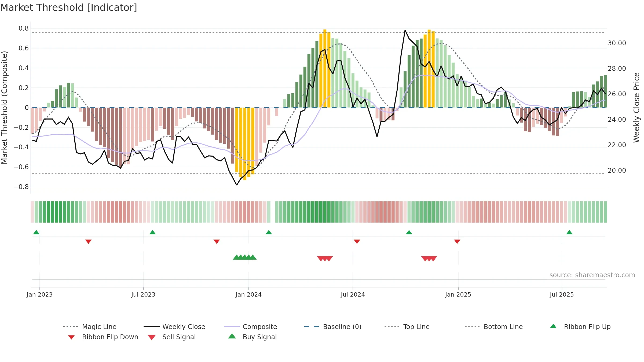Viewport: 644px width, 362px height.
Task: Click the Jul 2023 x-axis label
Action: pyautogui.click(x=143, y=294)
